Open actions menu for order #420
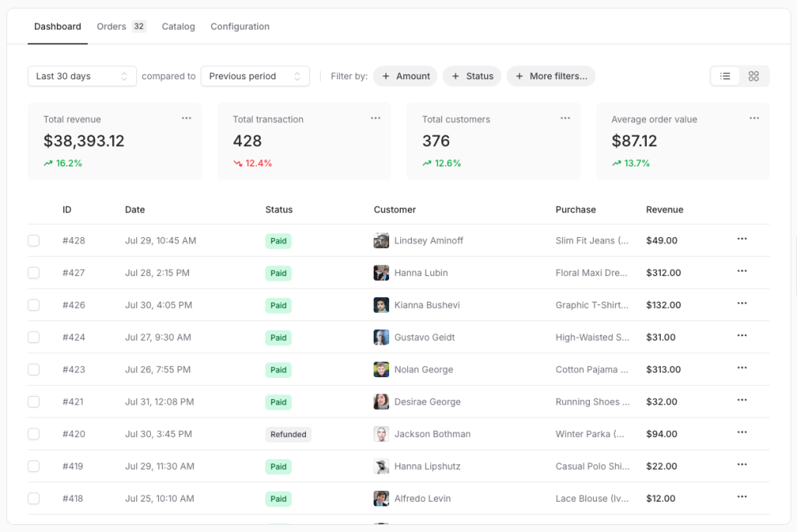Screen dimensions: 797x532 [x=741, y=434]
